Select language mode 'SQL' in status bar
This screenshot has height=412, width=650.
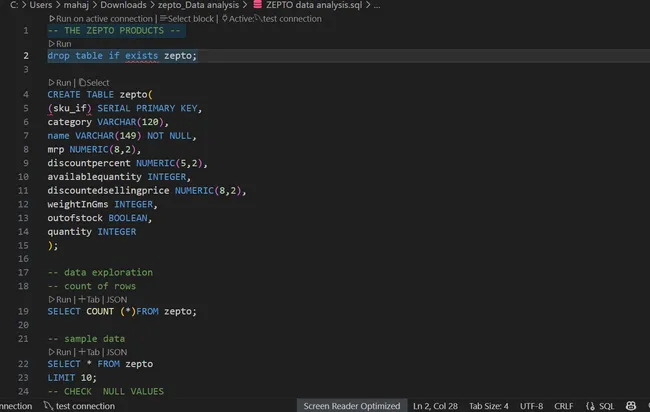pos(606,406)
